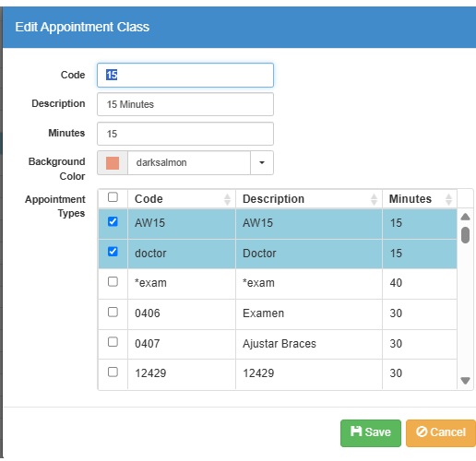Click the scroll up arrow in table
Screen dimensions: 476x461
pos(465,217)
